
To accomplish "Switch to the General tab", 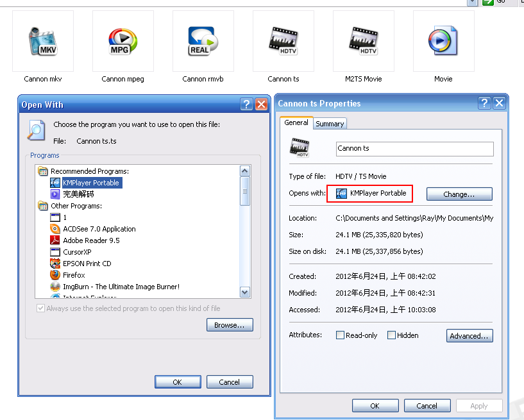I will pos(296,122).
